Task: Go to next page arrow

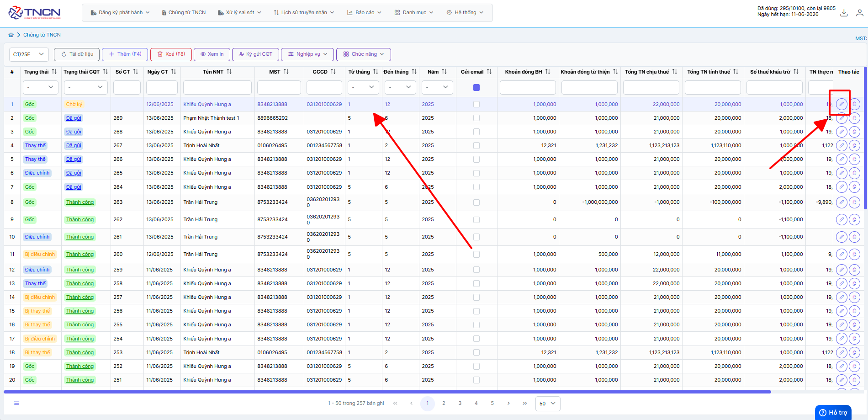Action: (508, 404)
